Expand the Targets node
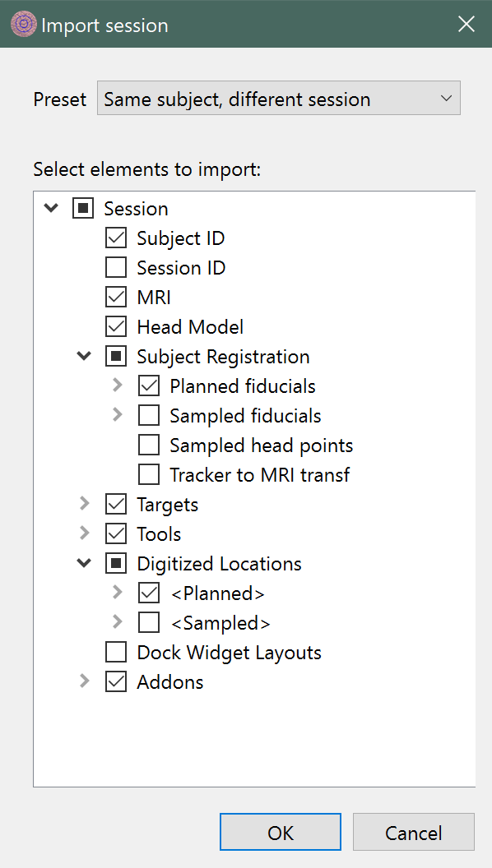The image size is (492, 868). pyautogui.click(x=84, y=504)
